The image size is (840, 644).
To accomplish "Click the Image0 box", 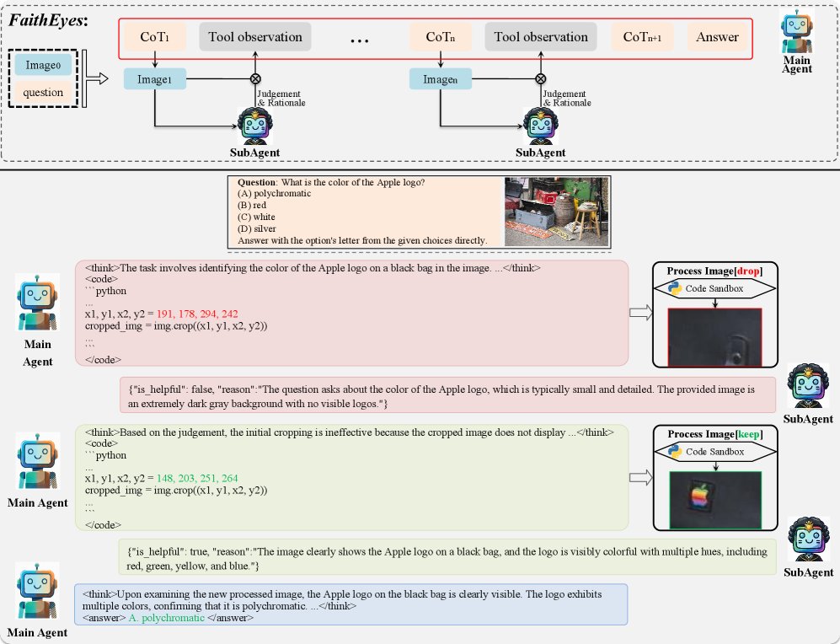I will pos(44,65).
